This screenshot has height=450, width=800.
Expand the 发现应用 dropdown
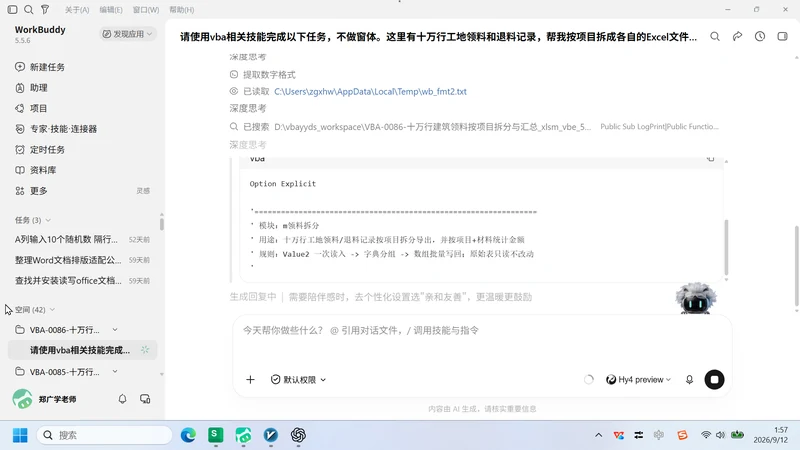(128, 34)
